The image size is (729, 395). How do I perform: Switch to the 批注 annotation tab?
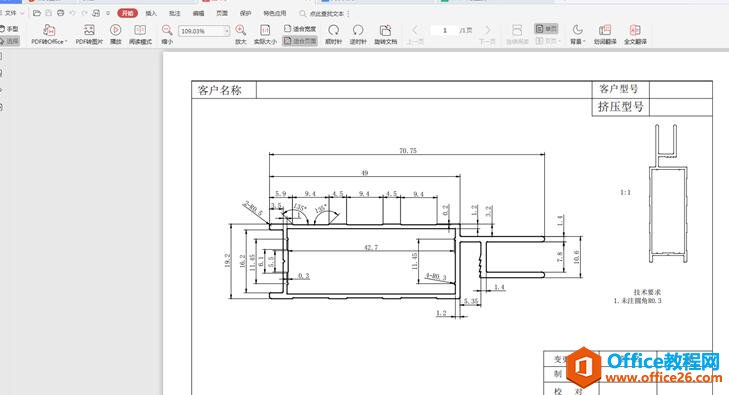click(174, 13)
